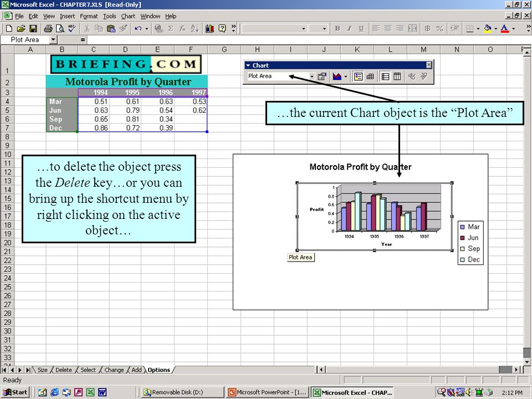Click the Insert Hyperlink globe icon
This screenshot has height=399, width=532.
point(158,28)
